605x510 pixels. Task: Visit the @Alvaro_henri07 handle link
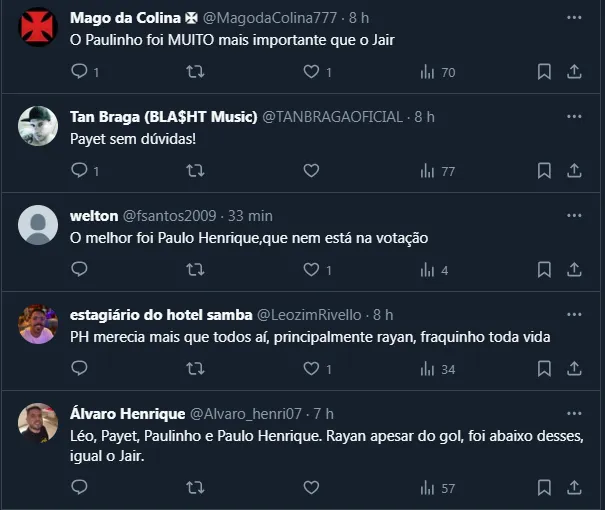coord(245,414)
